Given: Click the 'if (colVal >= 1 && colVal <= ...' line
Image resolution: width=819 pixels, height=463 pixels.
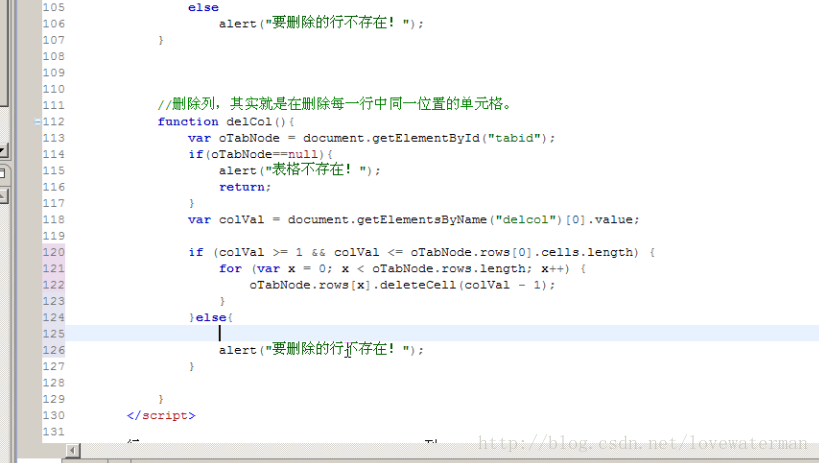Looking at the screenshot, I should [422, 252].
